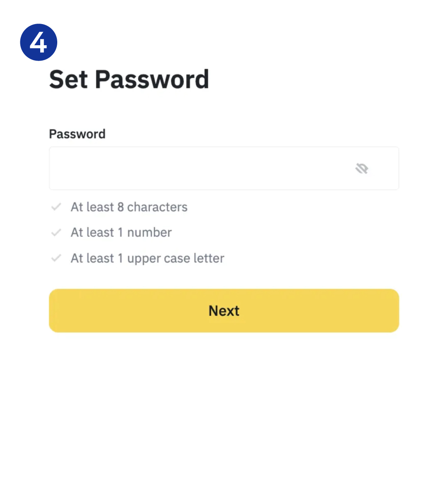This screenshot has height=498, width=448.
Task: Tap the number 4 step indicator
Action: pyautogui.click(x=39, y=42)
